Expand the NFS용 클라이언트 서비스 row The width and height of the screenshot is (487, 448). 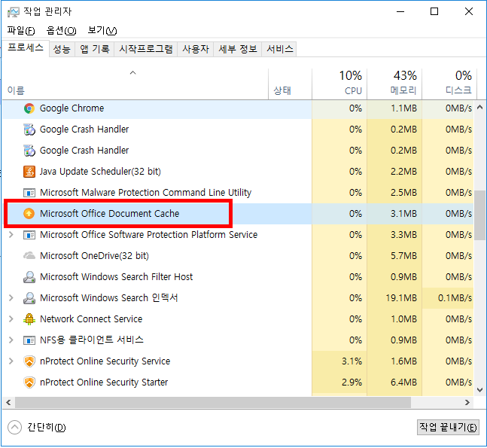(x=11, y=340)
